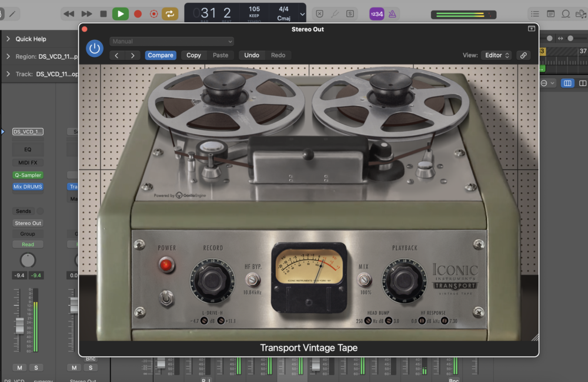Toggle the Cycle loop button
The height and width of the screenshot is (382, 588).
coord(170,14)
